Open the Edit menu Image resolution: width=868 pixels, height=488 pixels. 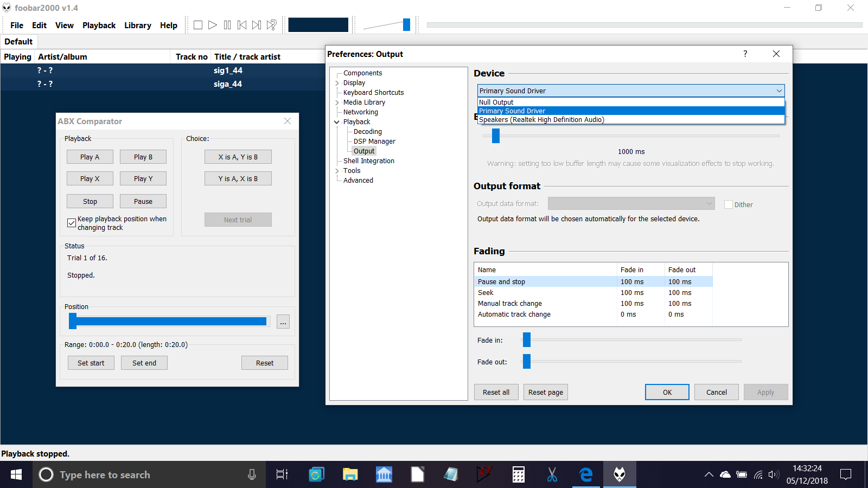[x=39, y=25]
